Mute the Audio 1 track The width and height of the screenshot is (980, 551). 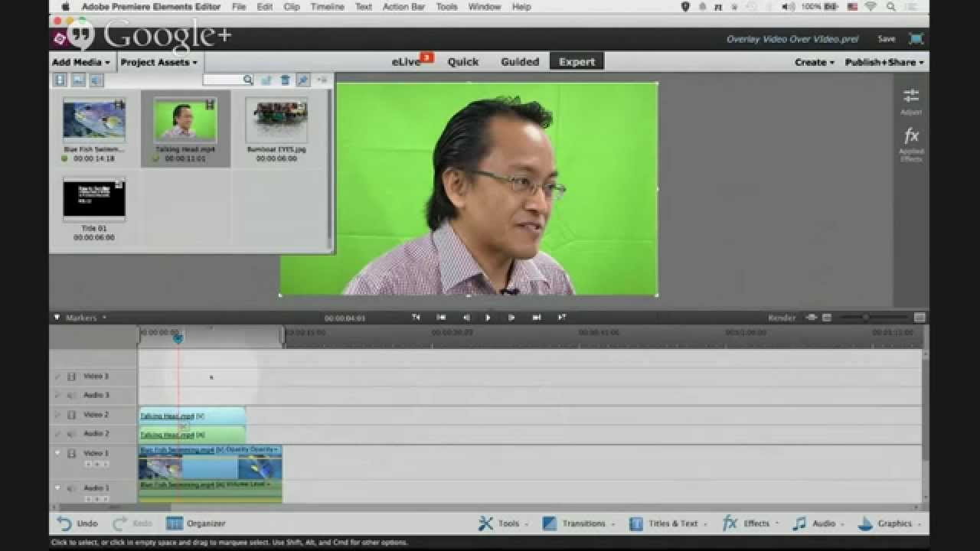coord(71,487)
